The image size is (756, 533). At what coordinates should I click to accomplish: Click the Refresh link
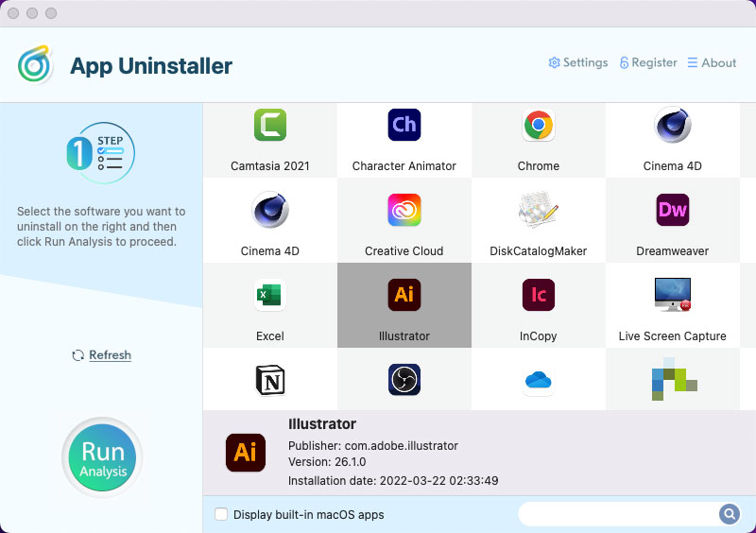click(102, 355)
